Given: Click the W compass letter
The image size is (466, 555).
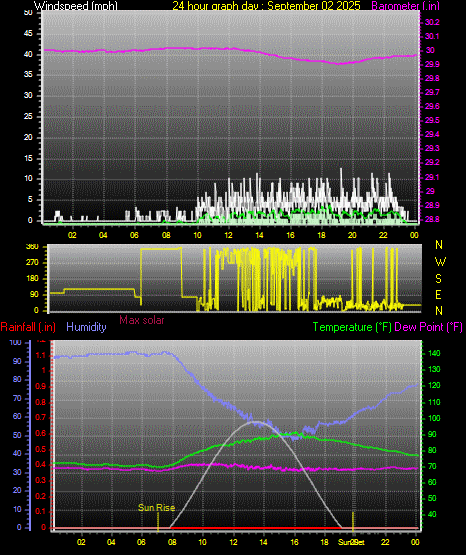Looking at the screenshot, I should 440,262.
